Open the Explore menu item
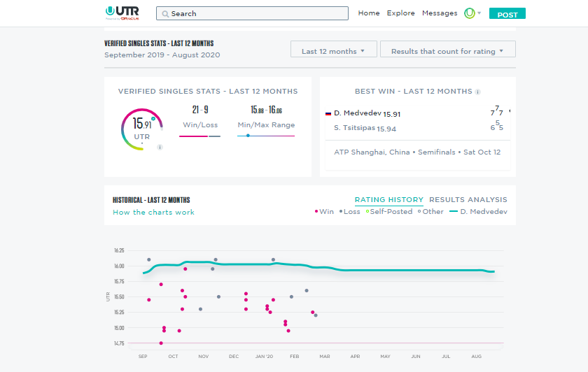The image size is (588, 372). pyautogui.click(x=401, y=13)
